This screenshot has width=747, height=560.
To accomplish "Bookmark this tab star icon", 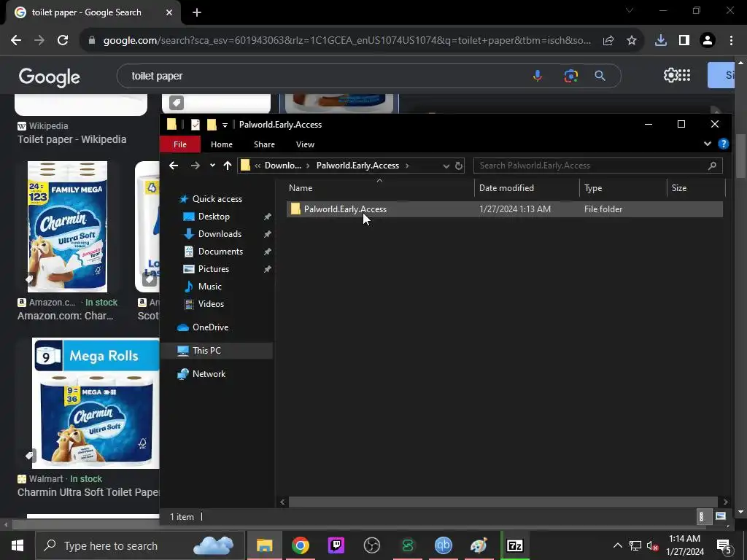I will [631, 41].
